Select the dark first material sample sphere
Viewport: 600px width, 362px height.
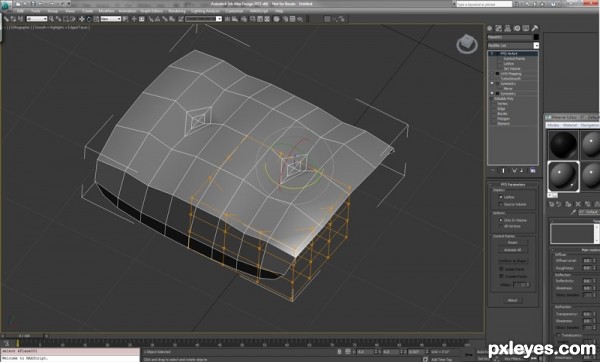pyautogui.click(x=563, y=145)
